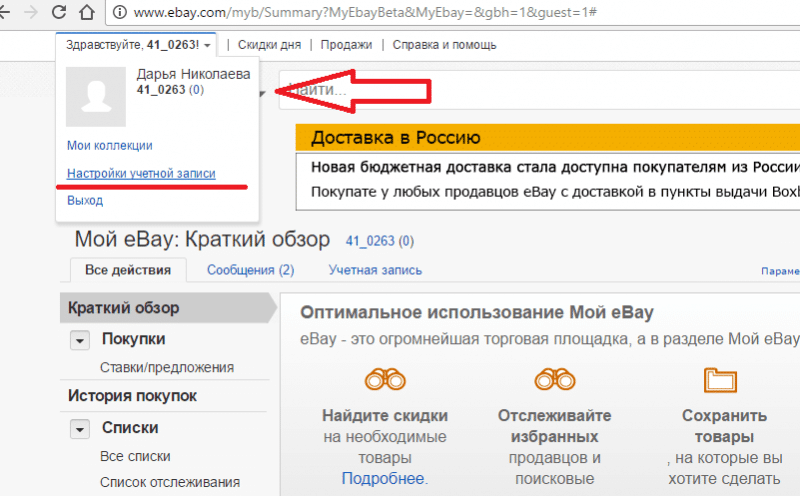This screenshot has height=496, width=800.
Task: Open Список отслеживания sidebar item
Action: (x=170, y=482)
